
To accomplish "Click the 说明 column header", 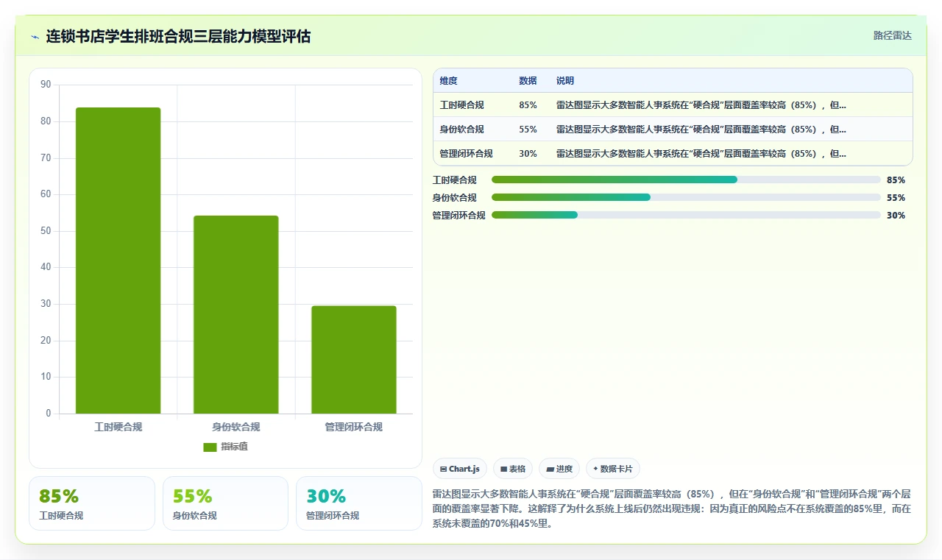I will [565, 81].
